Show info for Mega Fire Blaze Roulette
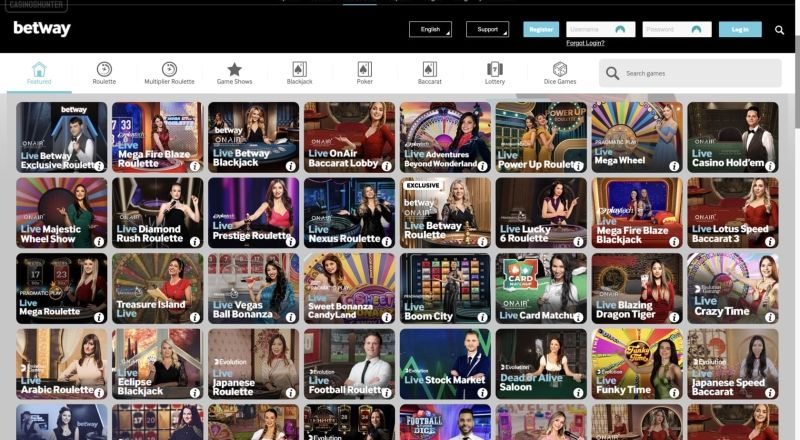The image size is (800, 440). [195, 166]
